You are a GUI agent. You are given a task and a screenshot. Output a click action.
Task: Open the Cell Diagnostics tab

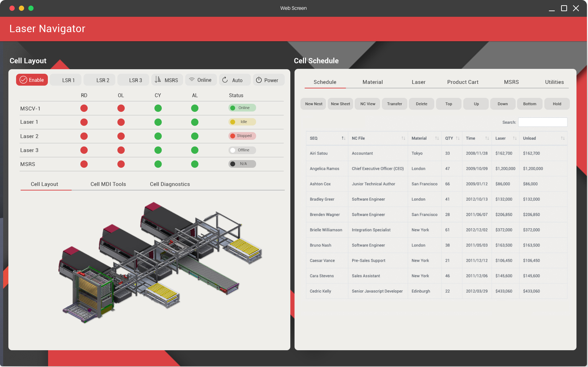click(170, 184)
